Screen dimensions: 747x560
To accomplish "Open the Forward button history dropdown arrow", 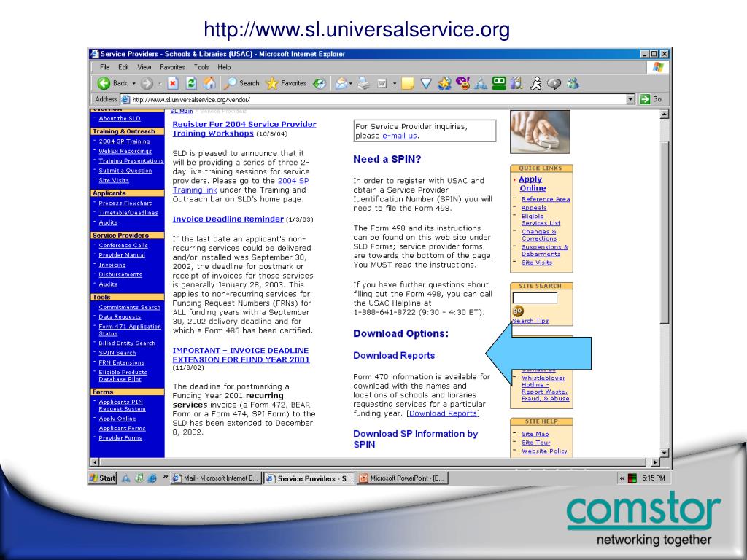I will point(160,83).
